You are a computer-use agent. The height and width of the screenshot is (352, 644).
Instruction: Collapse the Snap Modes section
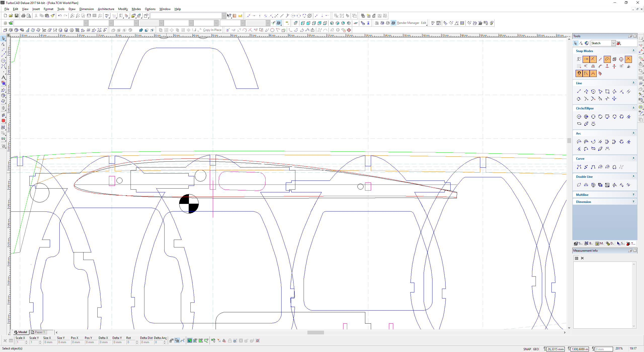coord(633,51)
